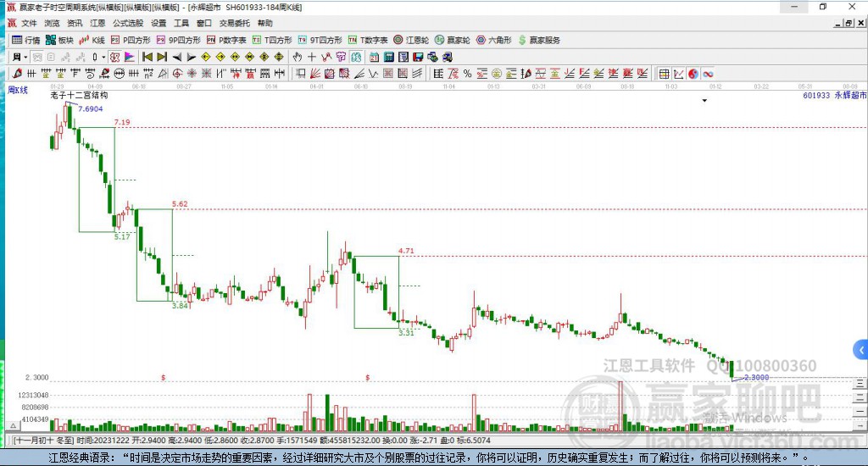Open the 公式选股 menu

(128, 23)
